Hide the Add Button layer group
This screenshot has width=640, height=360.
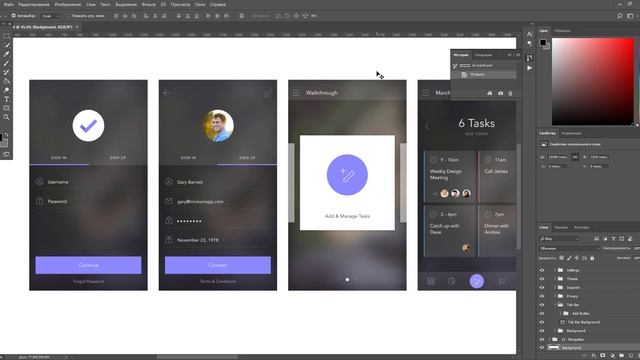tap(542, 313)
